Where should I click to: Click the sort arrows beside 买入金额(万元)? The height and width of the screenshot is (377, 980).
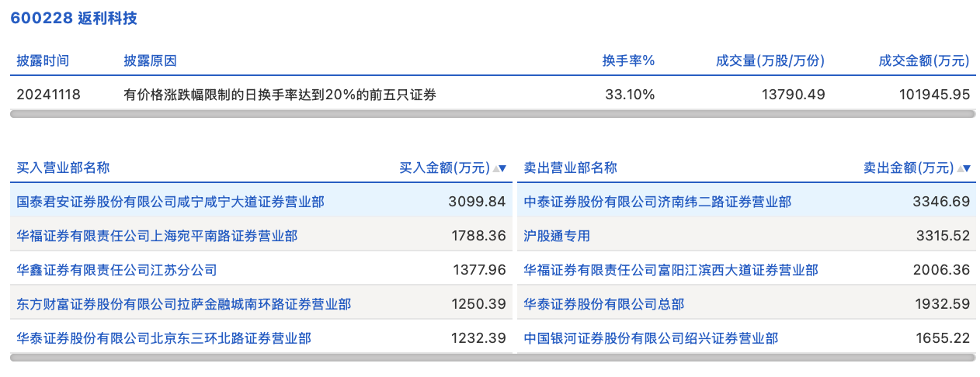[499, 168]
